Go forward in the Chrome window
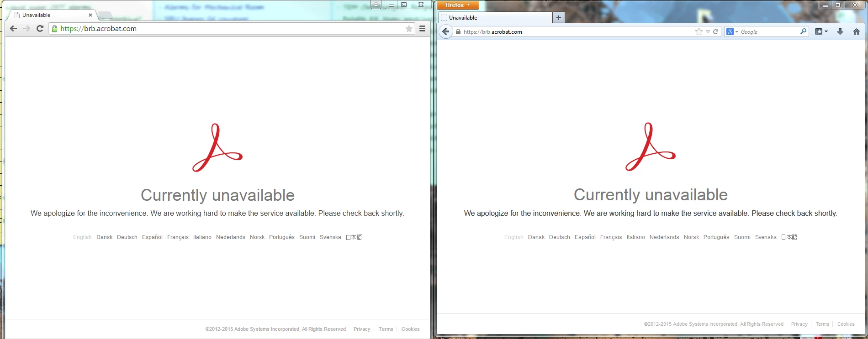The image size is (868, 339). tap(26, 28)
